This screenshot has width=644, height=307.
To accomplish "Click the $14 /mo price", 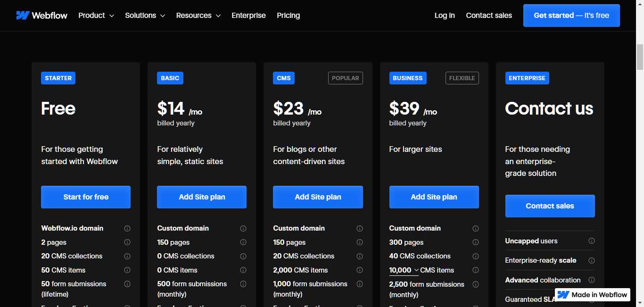I will 180,109.
